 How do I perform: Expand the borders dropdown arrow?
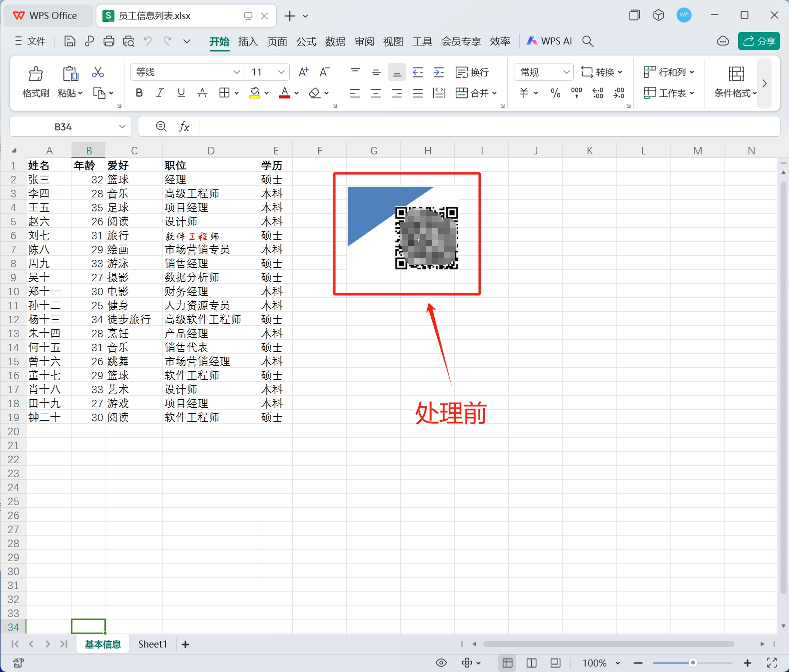(x=236, y=93)
